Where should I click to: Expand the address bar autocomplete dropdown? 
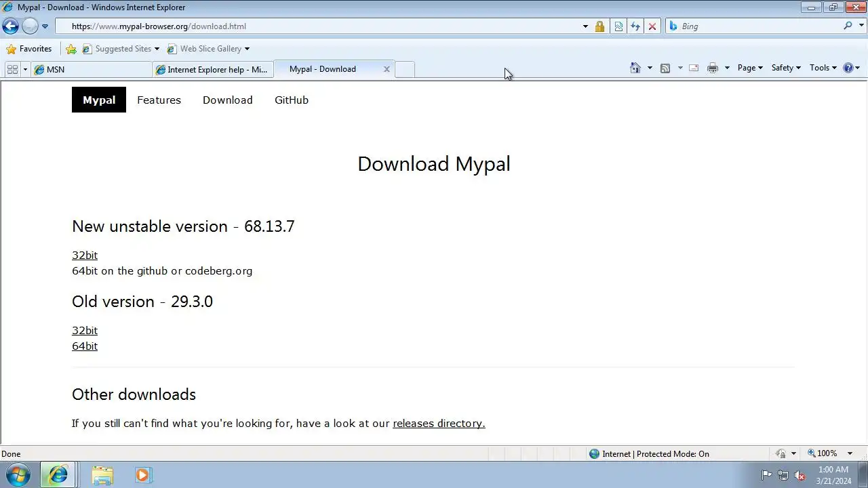point(585,26)
